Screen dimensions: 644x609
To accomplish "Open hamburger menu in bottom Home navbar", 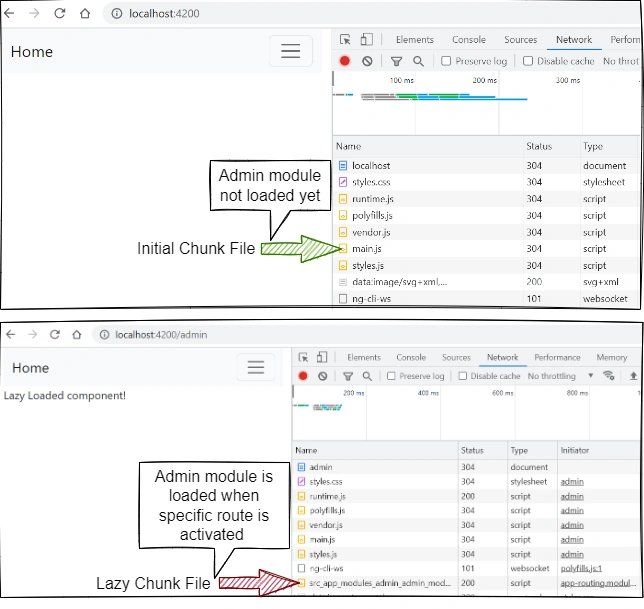I will (256, 367).
